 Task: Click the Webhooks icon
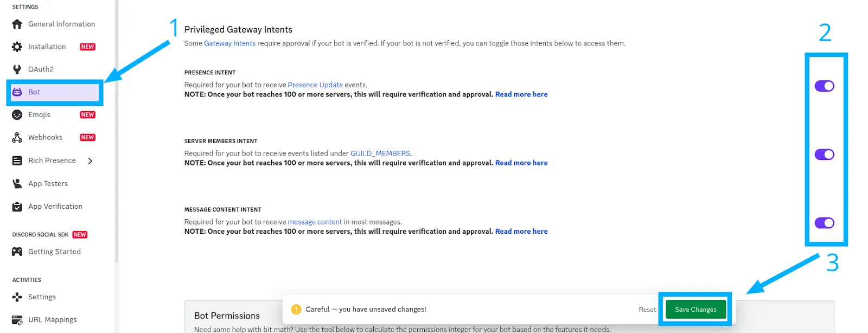coord(17,138)
